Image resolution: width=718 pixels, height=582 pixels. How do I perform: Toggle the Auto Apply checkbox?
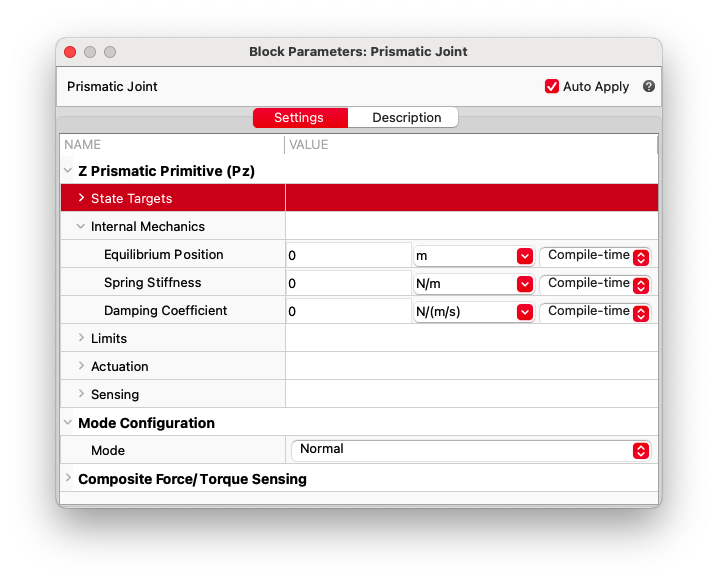click(x=551, y=86)
